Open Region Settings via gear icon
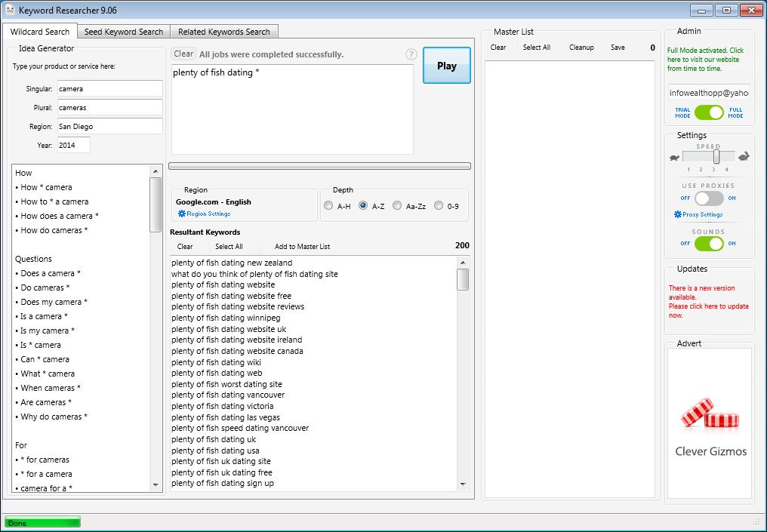The image size is (767, 532). pos(182,214)
